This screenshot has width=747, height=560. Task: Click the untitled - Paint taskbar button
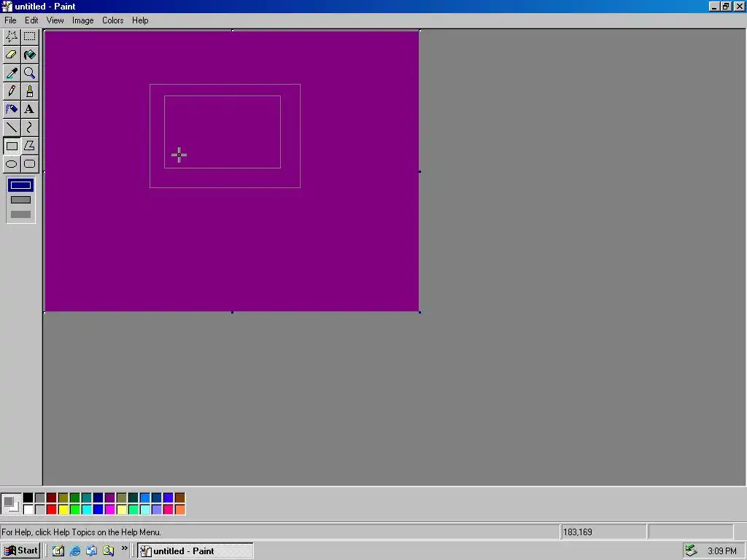196,551
